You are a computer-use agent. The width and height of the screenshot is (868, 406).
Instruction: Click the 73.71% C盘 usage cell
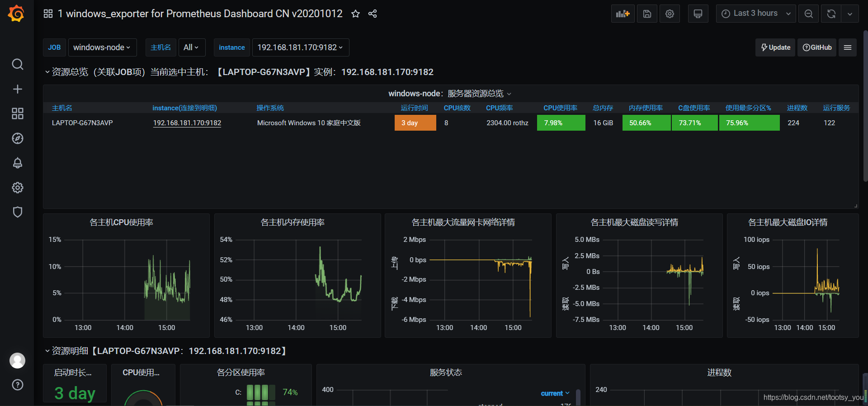695,123
